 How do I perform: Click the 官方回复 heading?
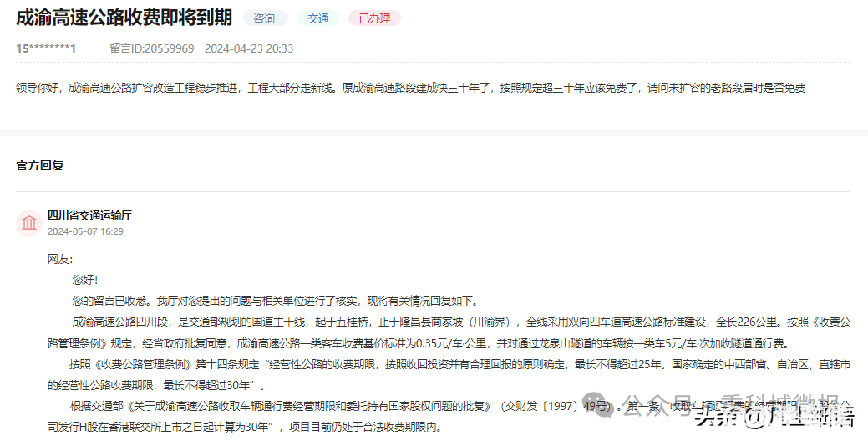click(x=40, y=165)
